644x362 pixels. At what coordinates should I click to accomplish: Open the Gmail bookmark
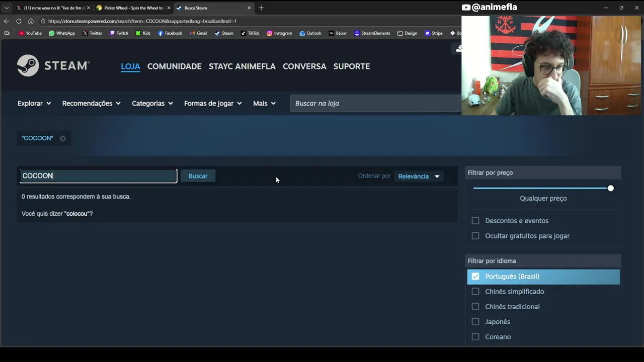(198, 33)
